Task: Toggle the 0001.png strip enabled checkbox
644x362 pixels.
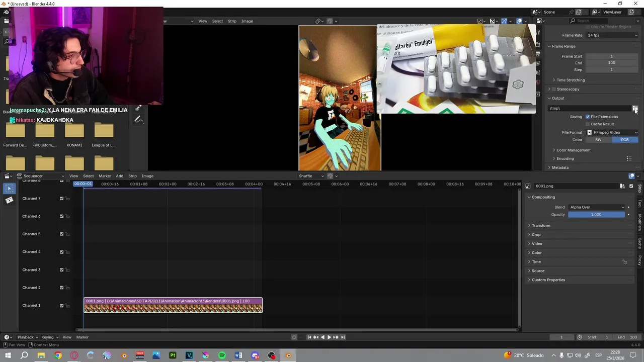Action: [x=631, y=186]
